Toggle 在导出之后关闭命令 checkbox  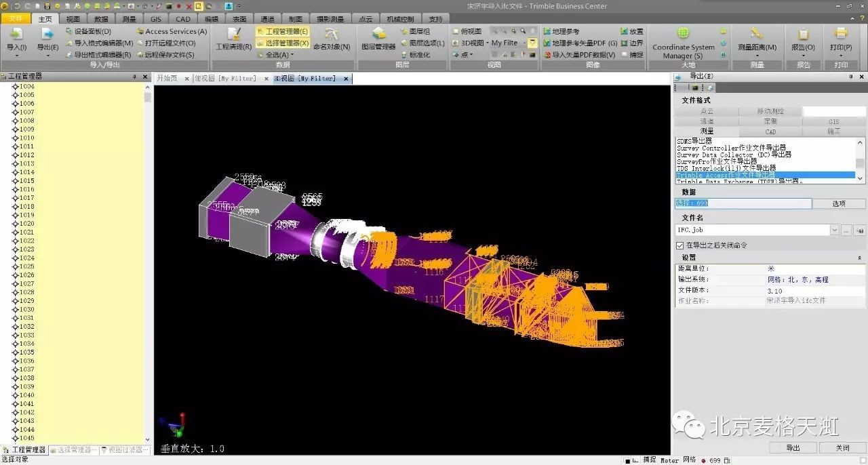[x=680, y=245]
